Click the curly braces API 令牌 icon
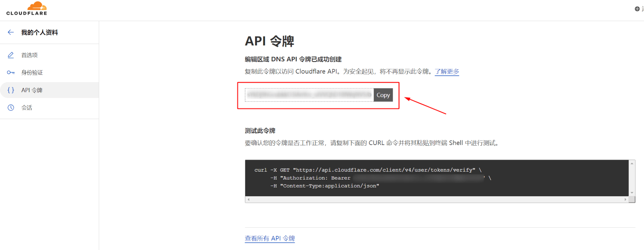The height and width of the screenshot is (250, 644). coord(11,90)
